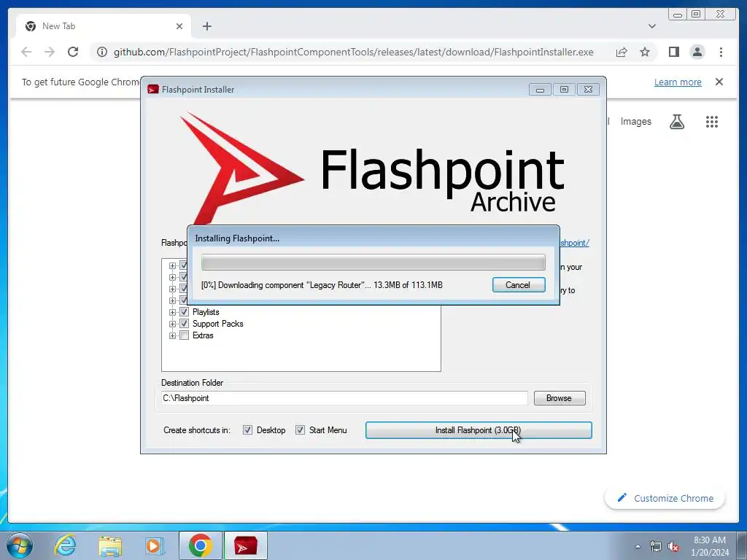The image size is (747, 560).
Task: Click the Flashpoint Installer title bar icon
Action: pyautogui.click(x=153, y=90)
